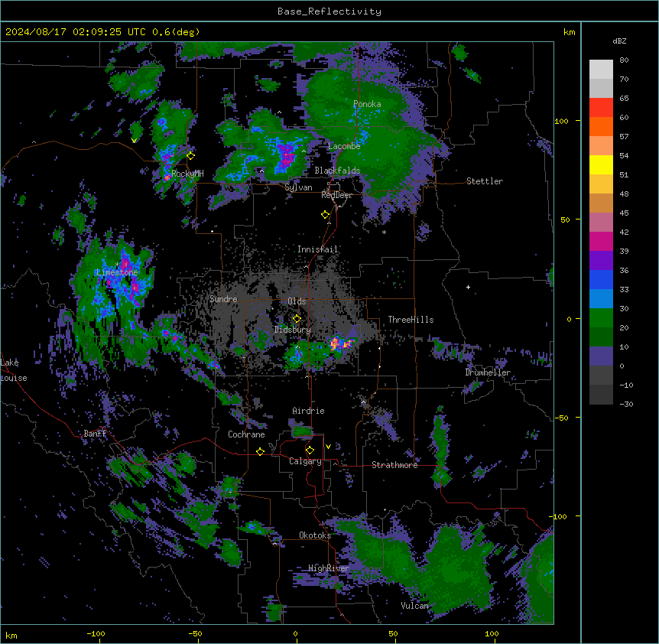Click the light gray 80-70 dBZ legend swatch

pos(601,70)
